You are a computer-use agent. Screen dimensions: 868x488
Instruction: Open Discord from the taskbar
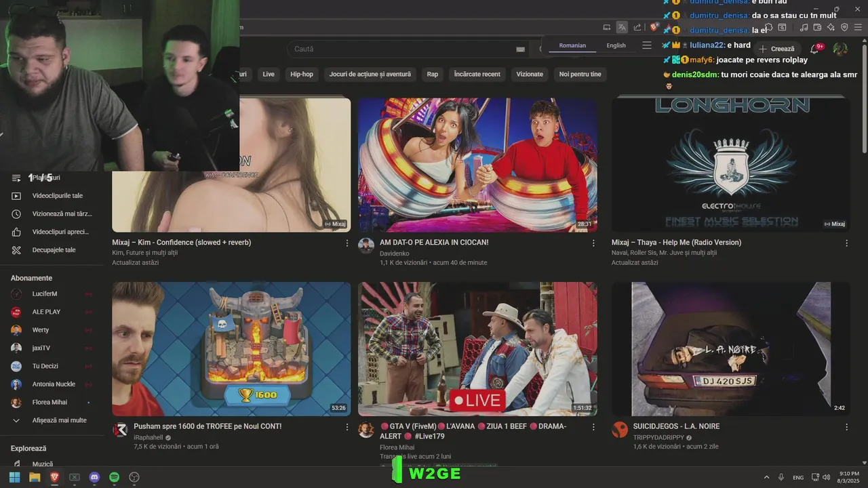pos(94,477)
